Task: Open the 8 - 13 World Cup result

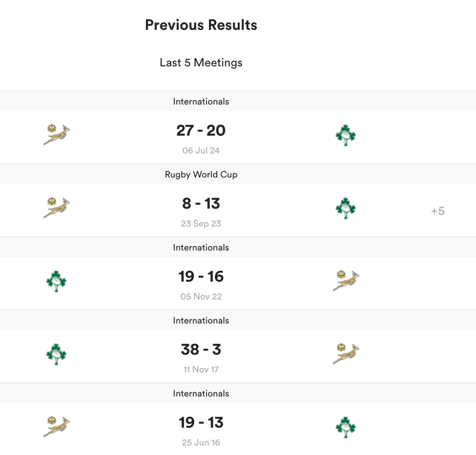Action: (x=201, y=203)
